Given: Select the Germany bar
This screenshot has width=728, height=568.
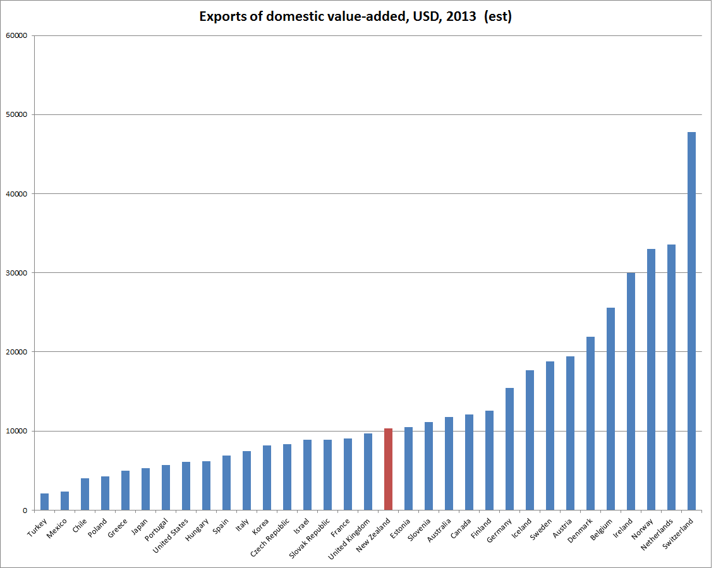Looking at the screenshot, I should pos(509,449).
